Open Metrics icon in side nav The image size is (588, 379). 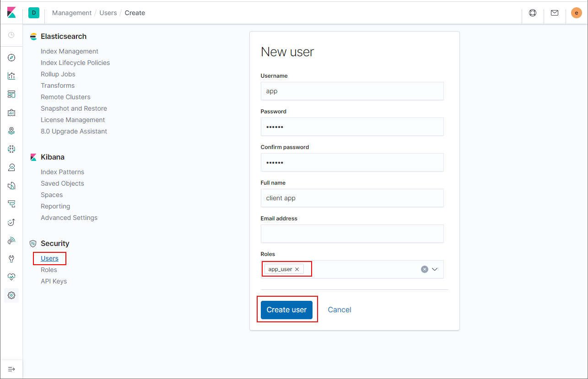[x=11, y=167]
